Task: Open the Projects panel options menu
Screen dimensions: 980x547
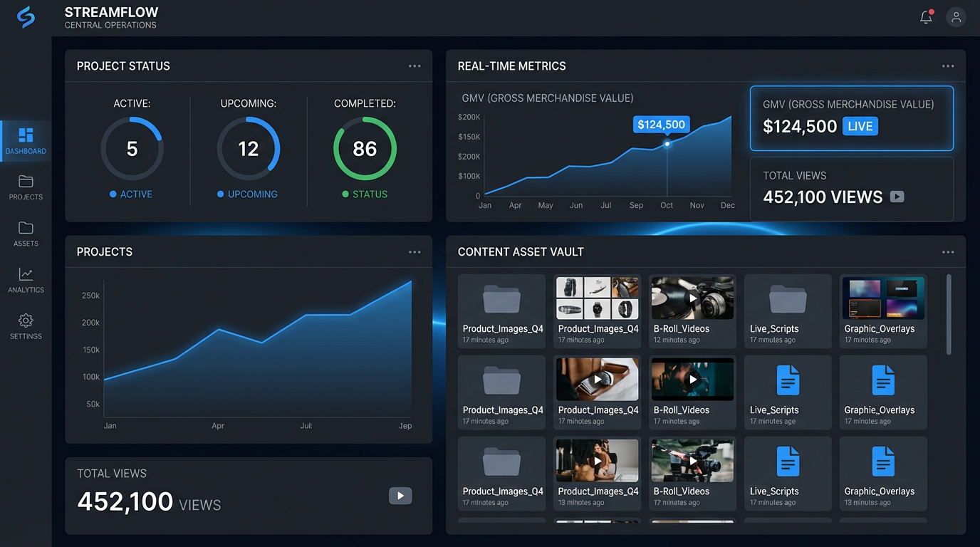Action: [x=415, y=251]
